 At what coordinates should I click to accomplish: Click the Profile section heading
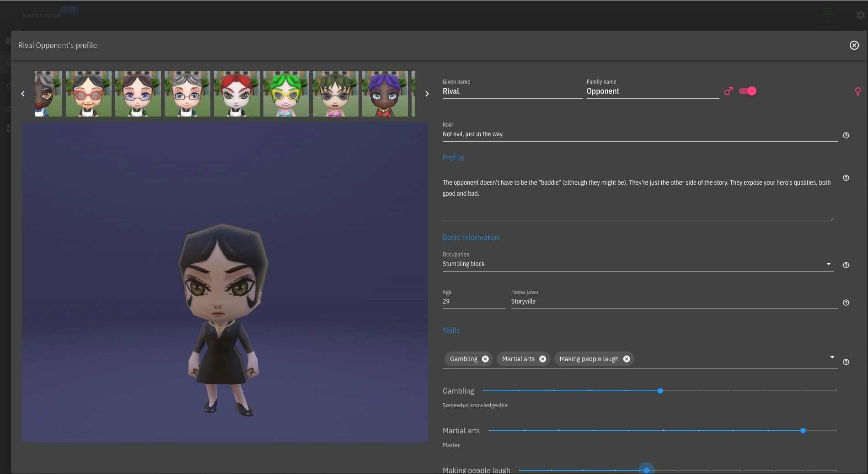click(x=453, y=158)
